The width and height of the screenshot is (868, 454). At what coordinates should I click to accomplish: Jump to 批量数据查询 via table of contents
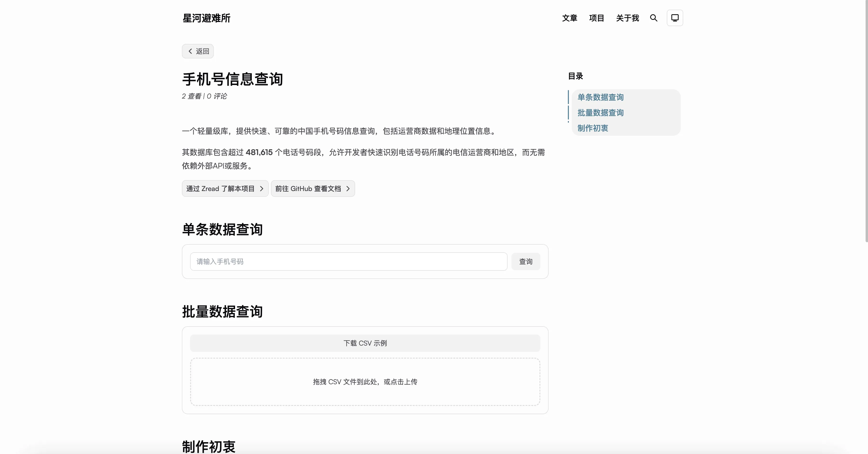(x=600, y=113)
